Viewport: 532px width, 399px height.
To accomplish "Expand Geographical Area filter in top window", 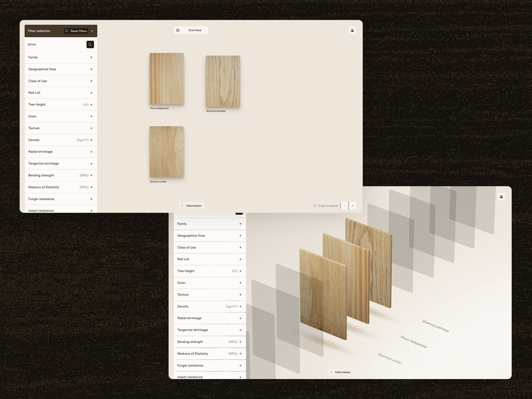I will coord(61,69).
